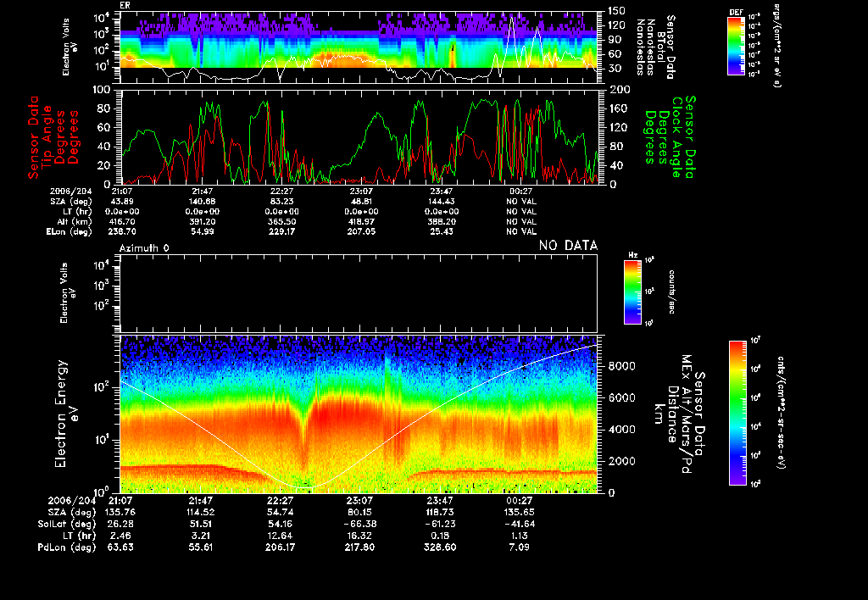Click the ELon value 207.05
The width and height of the screenshot is (868, 600).
tap(361, 231)
